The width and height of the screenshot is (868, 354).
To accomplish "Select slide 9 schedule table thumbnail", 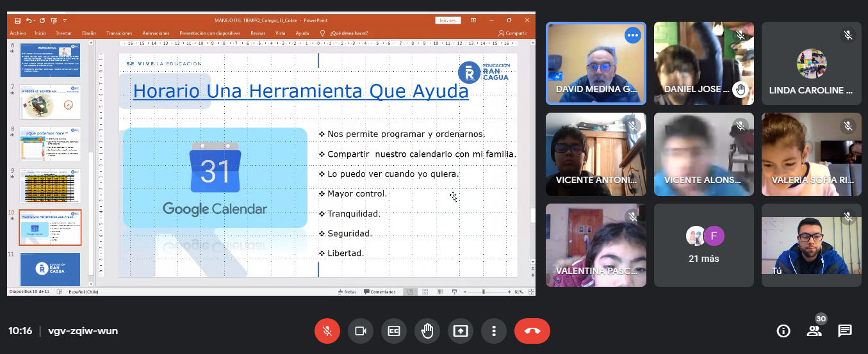I will [50, 186].
